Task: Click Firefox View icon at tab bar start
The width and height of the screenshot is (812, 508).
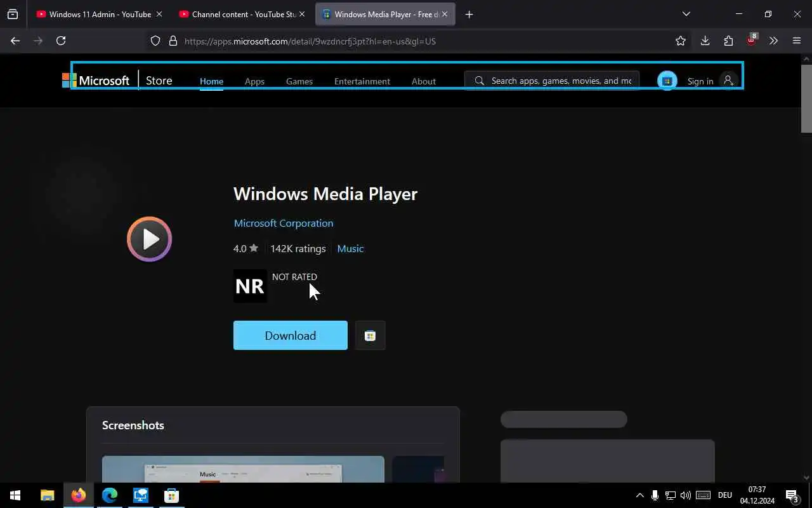Action: tap(13, 14)
